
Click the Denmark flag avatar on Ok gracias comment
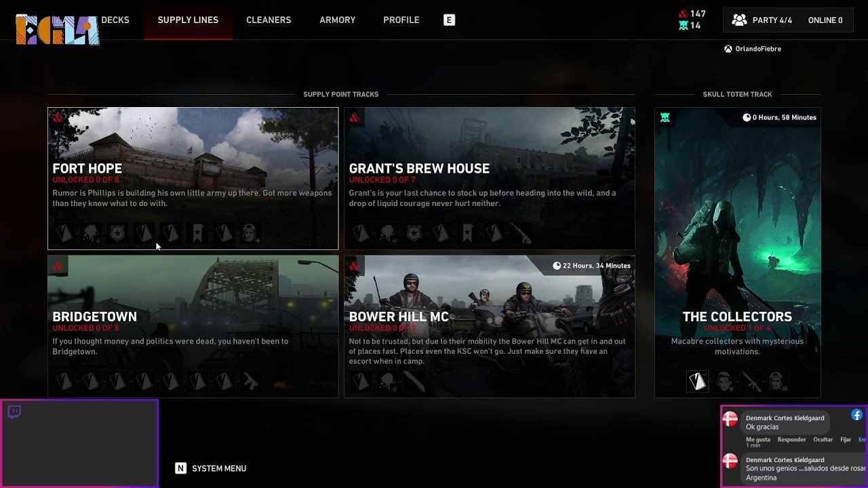coord(730,420)
